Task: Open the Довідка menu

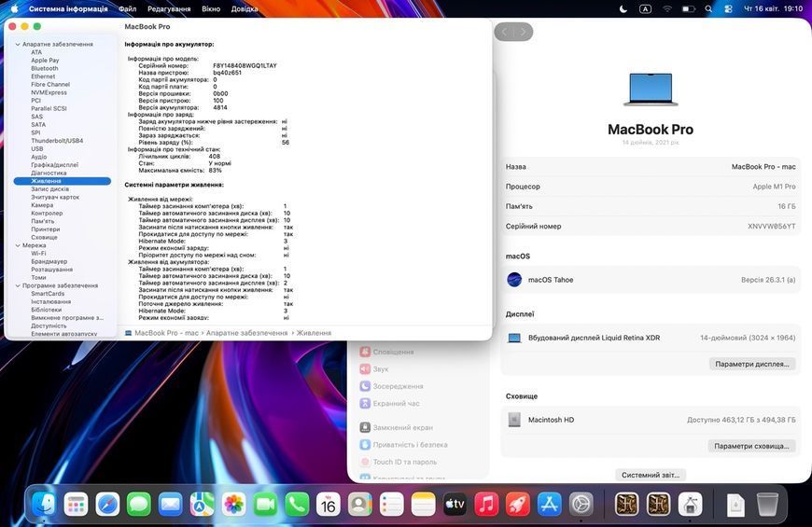Action: click(245, 8)
